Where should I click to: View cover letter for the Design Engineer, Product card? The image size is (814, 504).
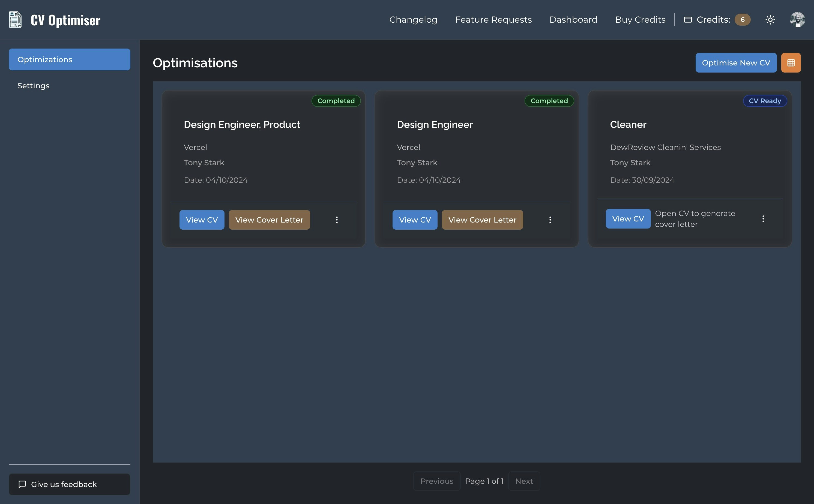click(x=269, y=220)
